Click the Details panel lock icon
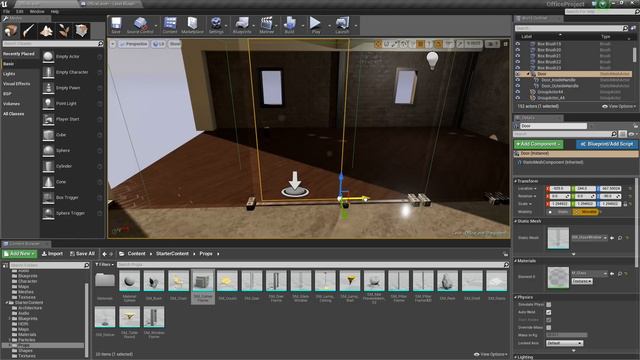 (636, 126)
